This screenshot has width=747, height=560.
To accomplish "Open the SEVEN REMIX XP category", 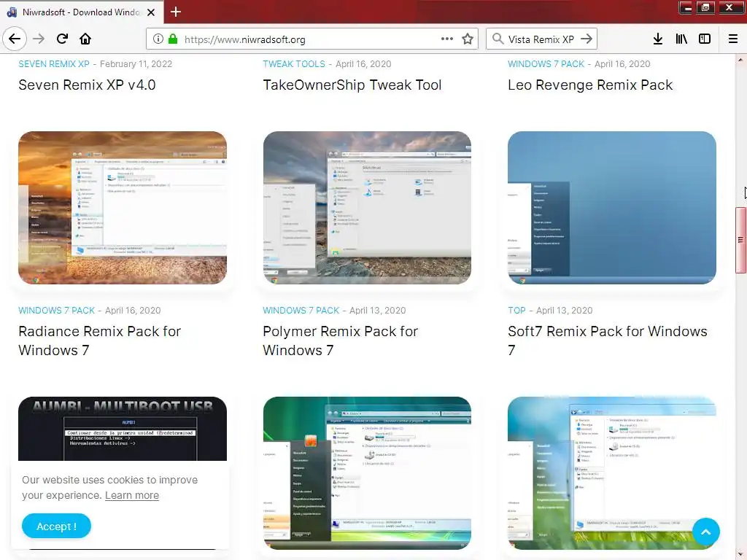I will click(x=54, y=64).
